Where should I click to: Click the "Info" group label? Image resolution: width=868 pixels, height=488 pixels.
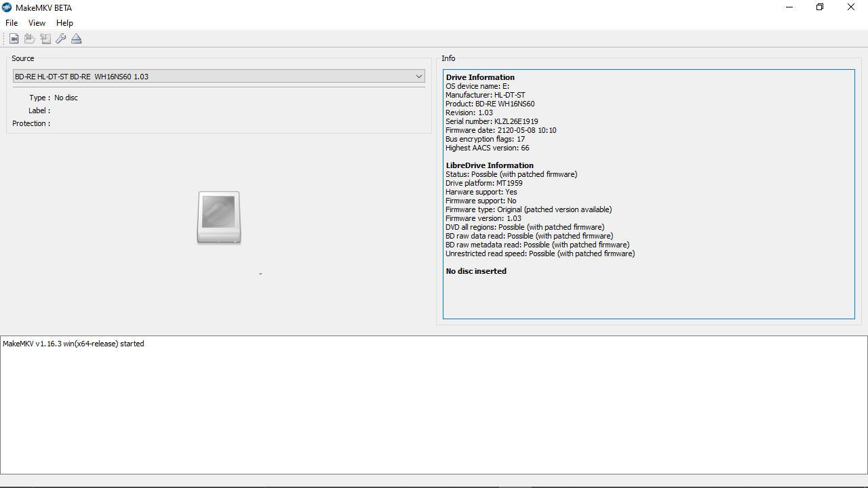click(x=448, y=58)
